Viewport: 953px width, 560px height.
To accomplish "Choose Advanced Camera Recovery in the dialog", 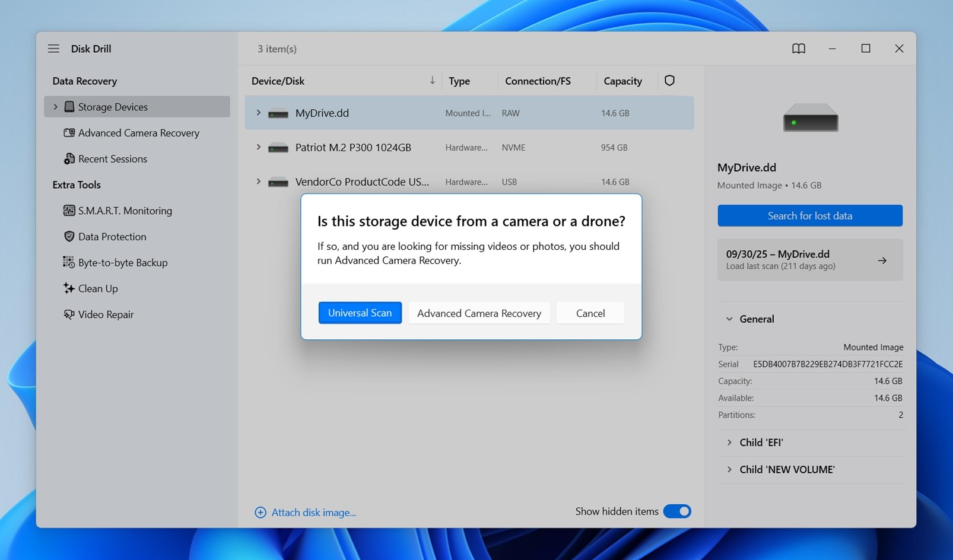I will pos(479,313).
